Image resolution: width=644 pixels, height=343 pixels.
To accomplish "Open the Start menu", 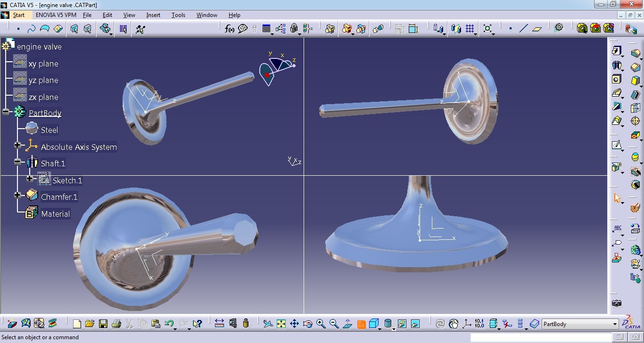I will point(19,15).
